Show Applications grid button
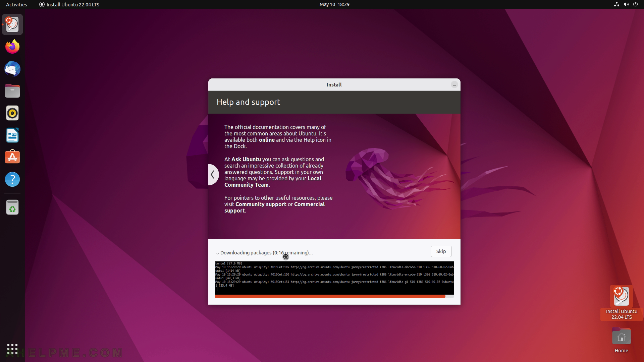 tap(12, 349)
